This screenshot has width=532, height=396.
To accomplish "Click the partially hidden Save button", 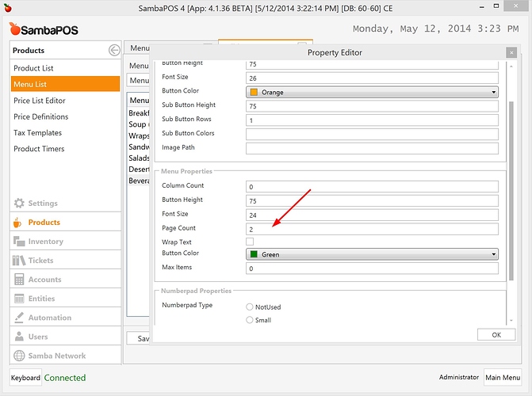I will click(139, 338).
